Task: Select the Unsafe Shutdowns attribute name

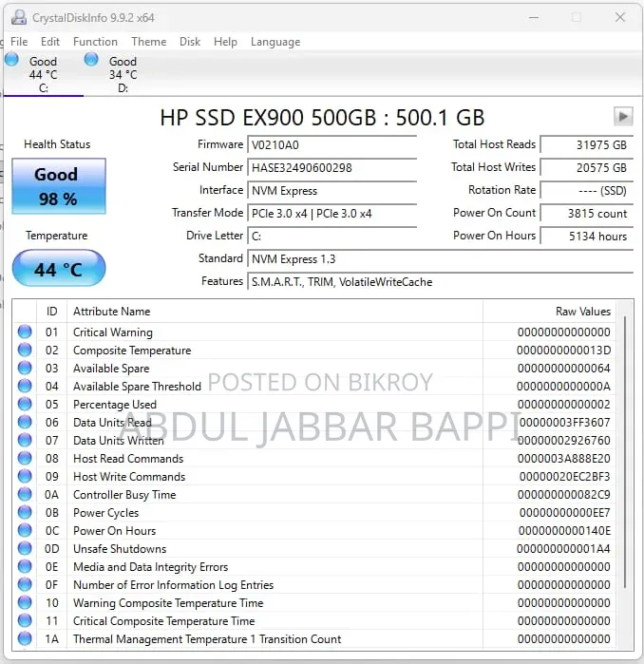Action: pos(120,549)
